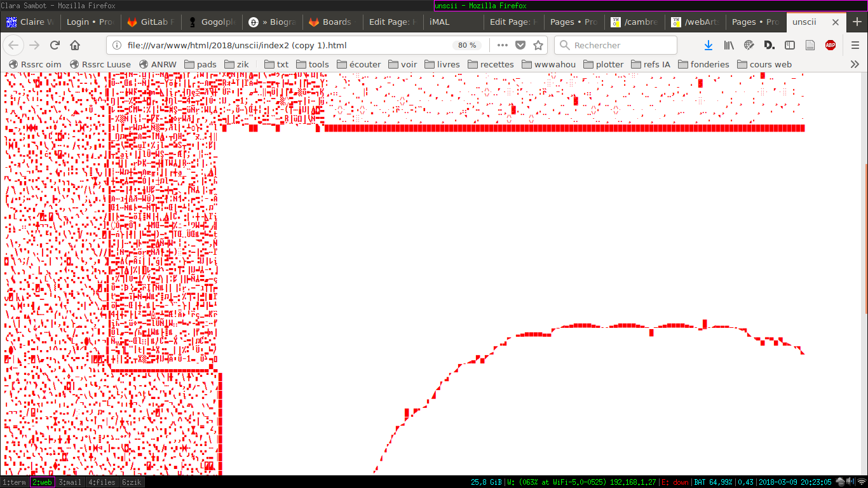
Task: Switch to the GitLab tab
Action: (x=150, y=22)
